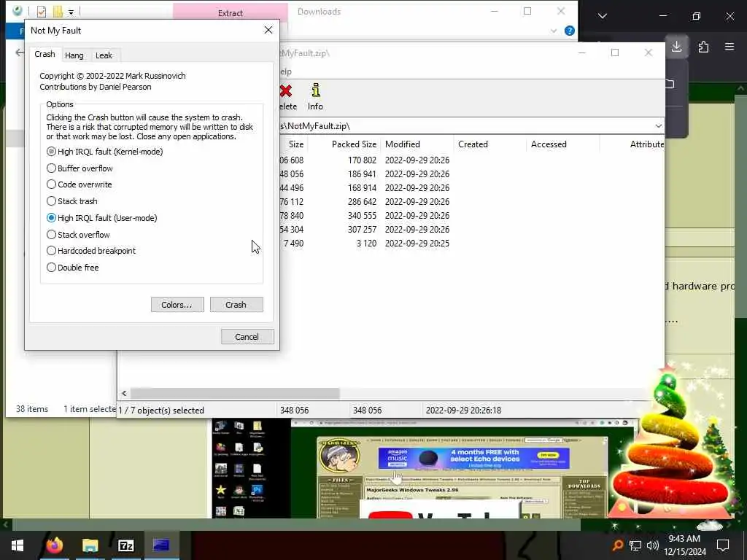The width and height of the screenshot is (747, 560).
Task: Click Explorer properties checkmark icon in title bar
Action: point(42,12)
